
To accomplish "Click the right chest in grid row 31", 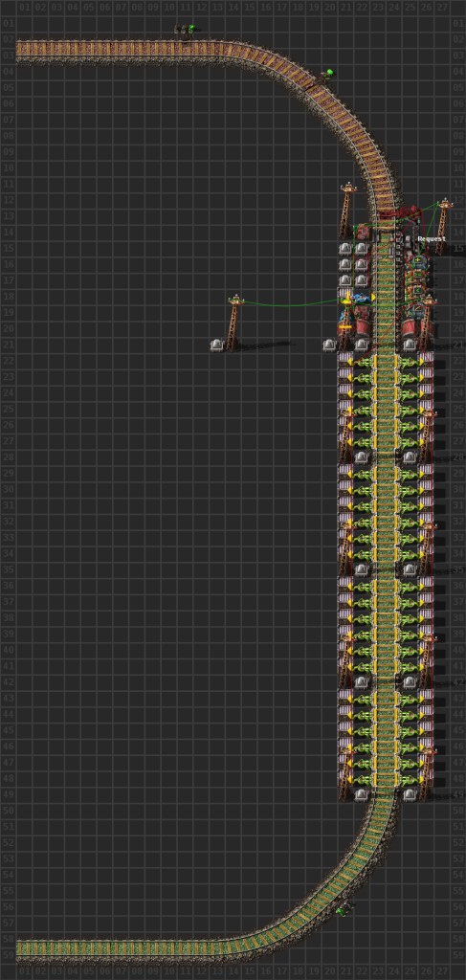I will pyautogui.click(x=426, y=505).
